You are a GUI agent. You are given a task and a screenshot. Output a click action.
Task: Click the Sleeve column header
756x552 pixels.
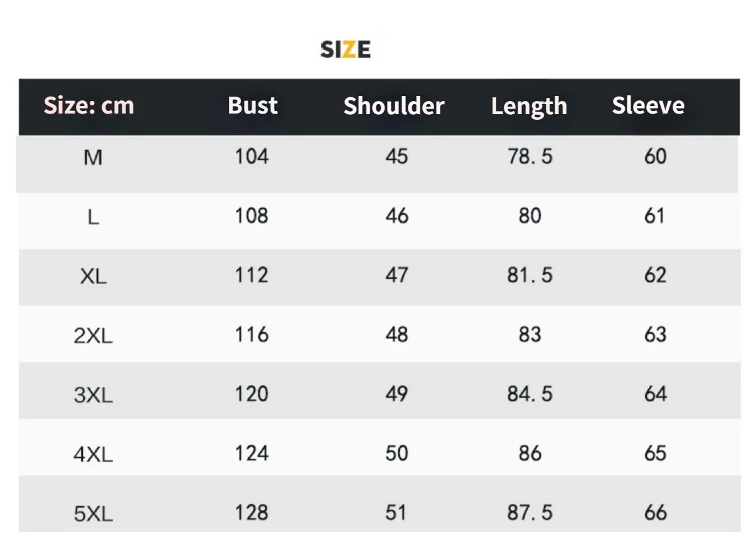648,105
